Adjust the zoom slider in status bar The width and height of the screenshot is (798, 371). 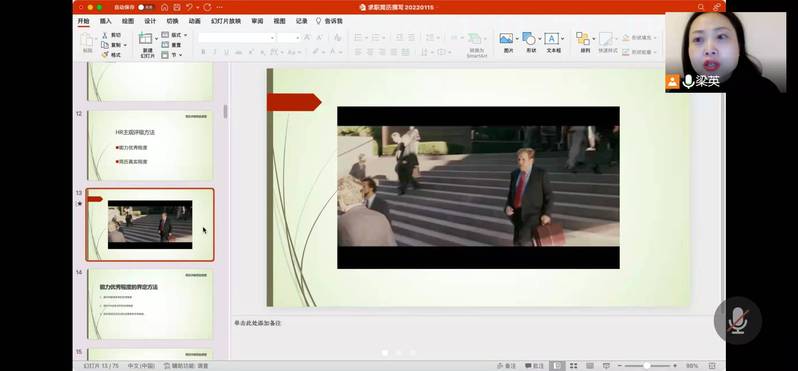(x=646, y=366)
